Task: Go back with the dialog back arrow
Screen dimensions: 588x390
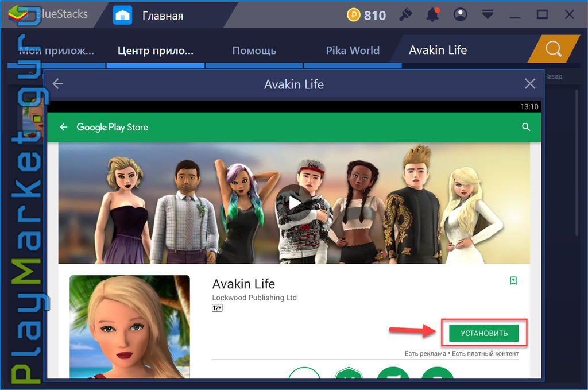Action: tap(58, 84)
